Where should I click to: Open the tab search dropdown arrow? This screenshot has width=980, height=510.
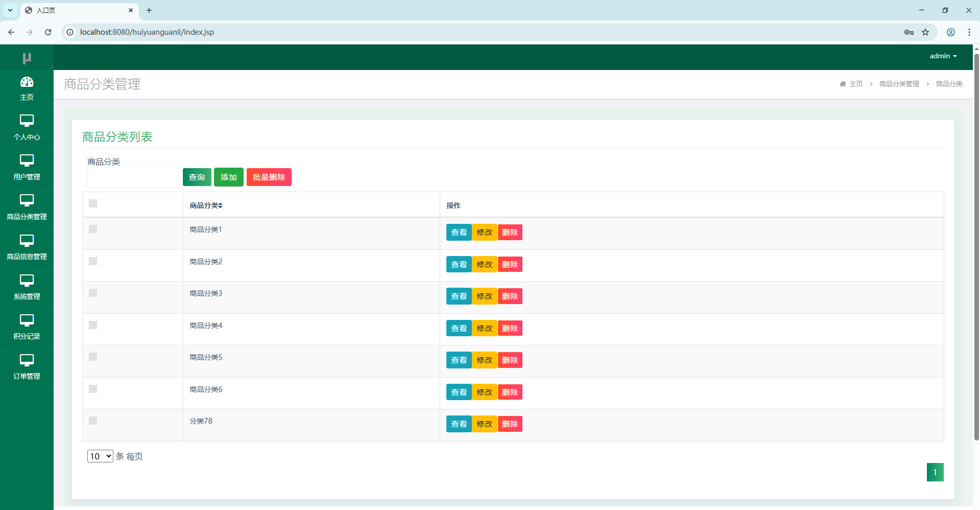[x=10, y=10]
